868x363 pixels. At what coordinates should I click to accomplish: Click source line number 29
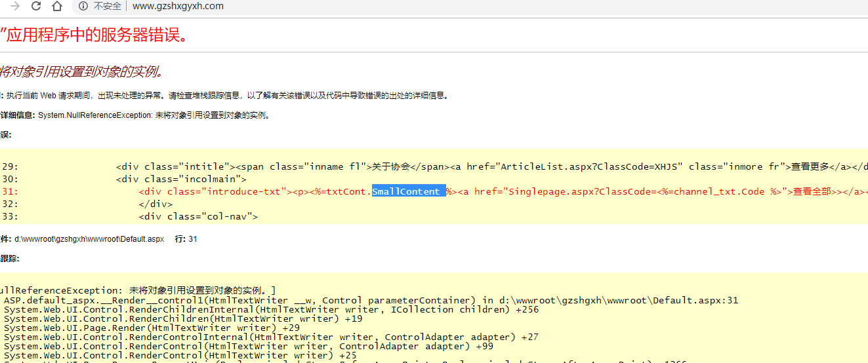[10, 166]
